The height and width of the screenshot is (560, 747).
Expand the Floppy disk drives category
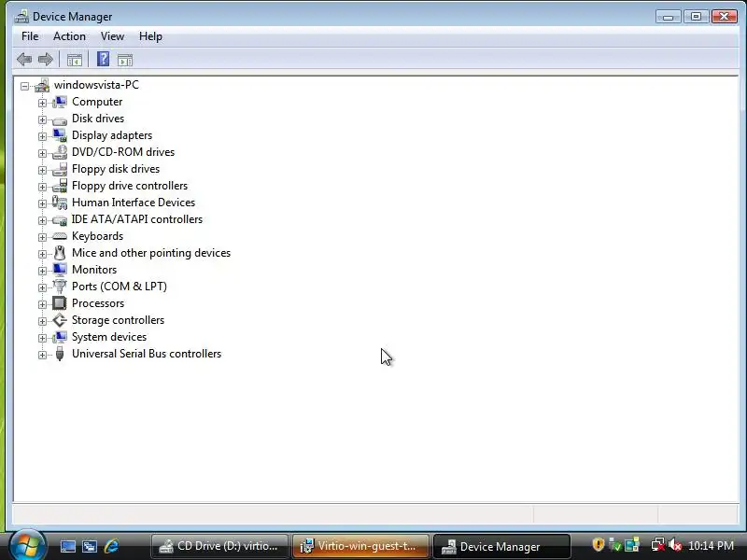tap(42, 170)
